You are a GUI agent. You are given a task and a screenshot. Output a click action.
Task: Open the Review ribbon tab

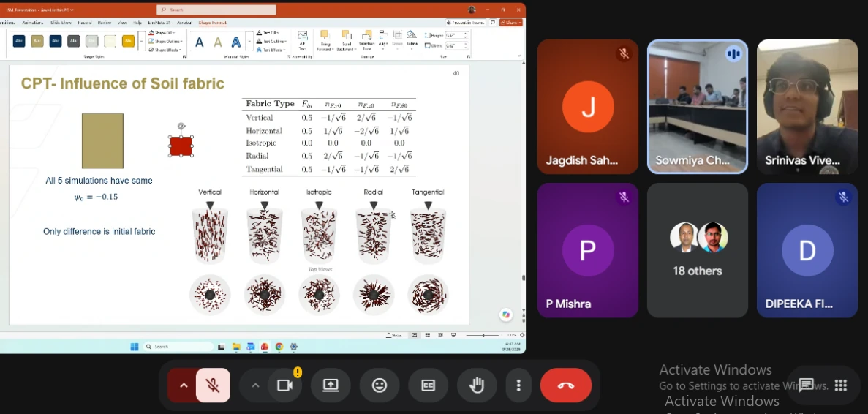click(104, 23)
